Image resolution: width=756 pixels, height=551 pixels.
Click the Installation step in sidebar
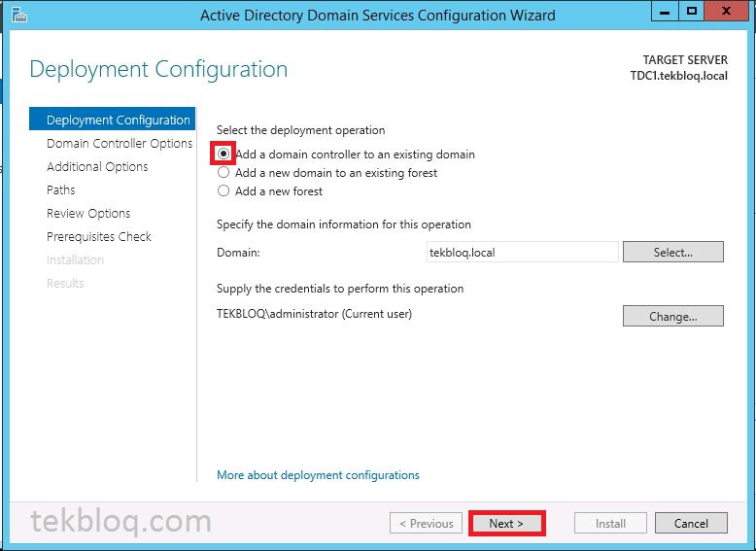75,259
